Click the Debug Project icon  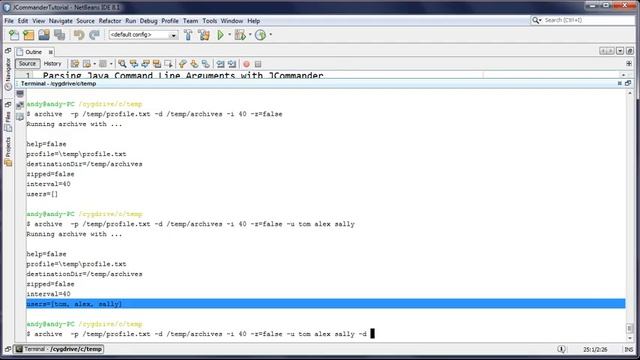click(240, 35)
